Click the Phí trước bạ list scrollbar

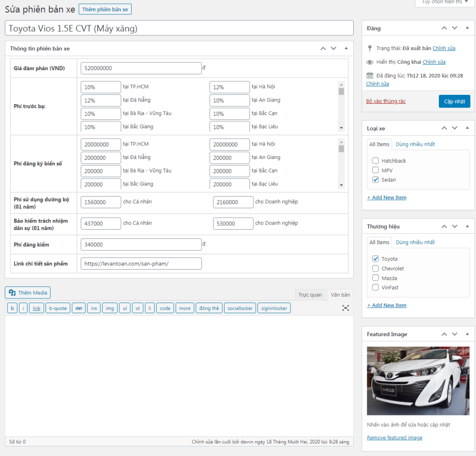pyautogui.click(x=341, y=106)
